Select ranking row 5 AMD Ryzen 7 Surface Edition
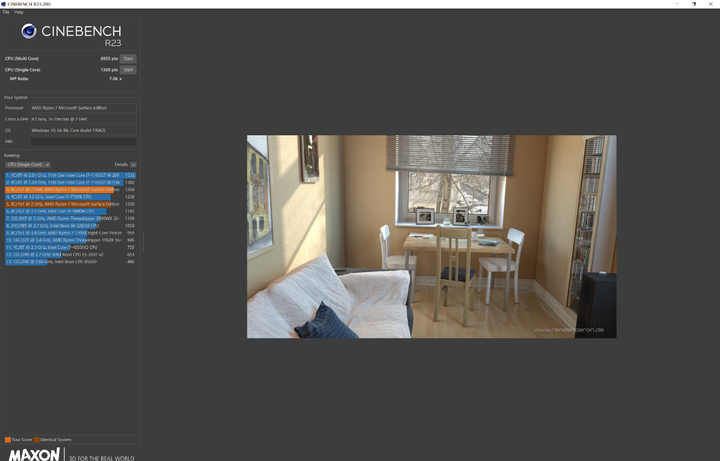The image size is (720, 461). pyautogui.click(x=70, y=204)
